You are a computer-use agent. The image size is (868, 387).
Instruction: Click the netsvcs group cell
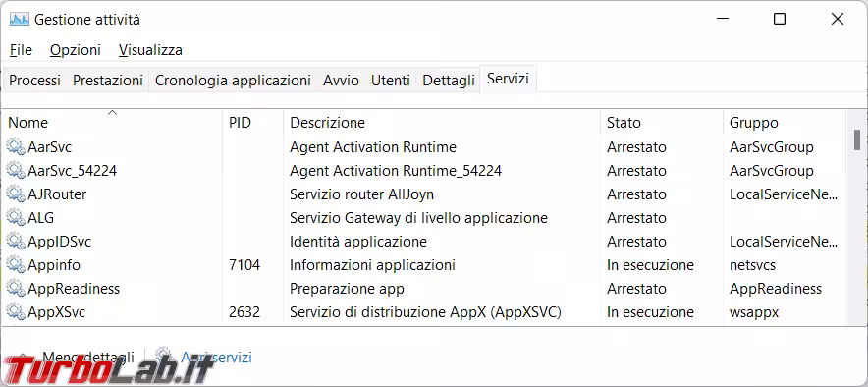tap(752, 265)
